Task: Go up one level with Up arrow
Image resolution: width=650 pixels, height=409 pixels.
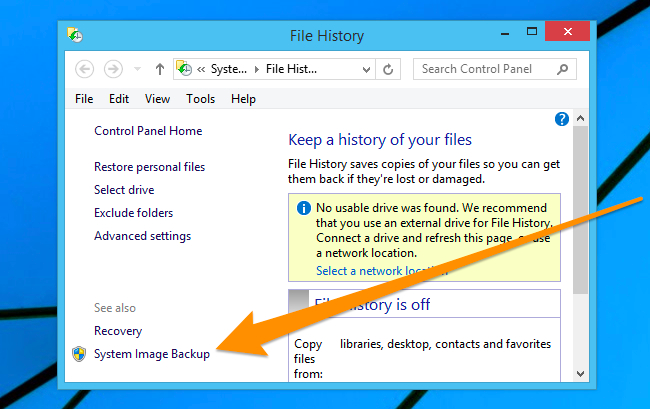Action: [159, 69]
